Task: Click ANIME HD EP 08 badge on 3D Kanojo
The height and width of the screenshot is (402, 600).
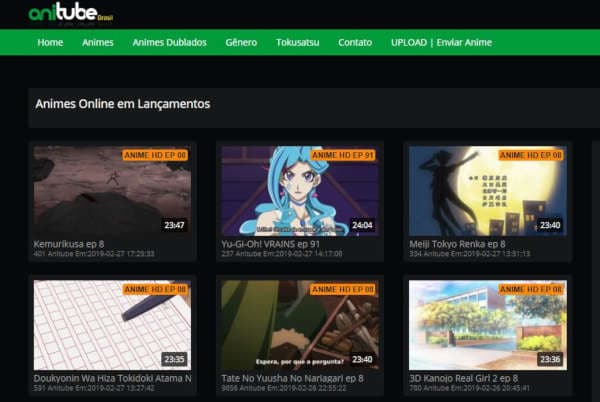Action: point(531,290)
